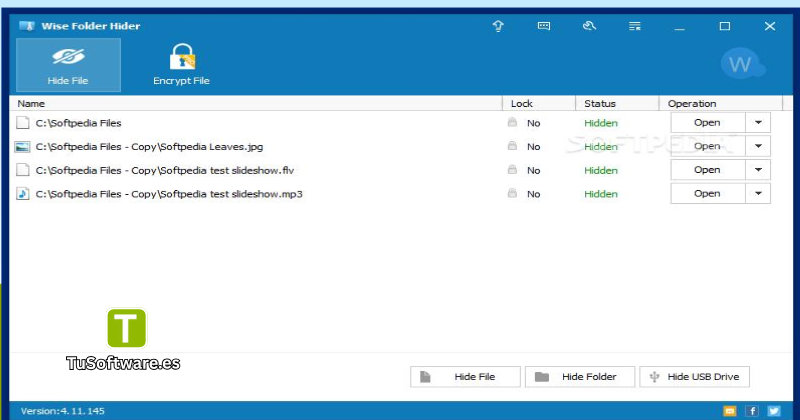The image size is (800, 420).
Task: Open the email icon in status bar
Action: pyautogui.click(x=730, y=411)
